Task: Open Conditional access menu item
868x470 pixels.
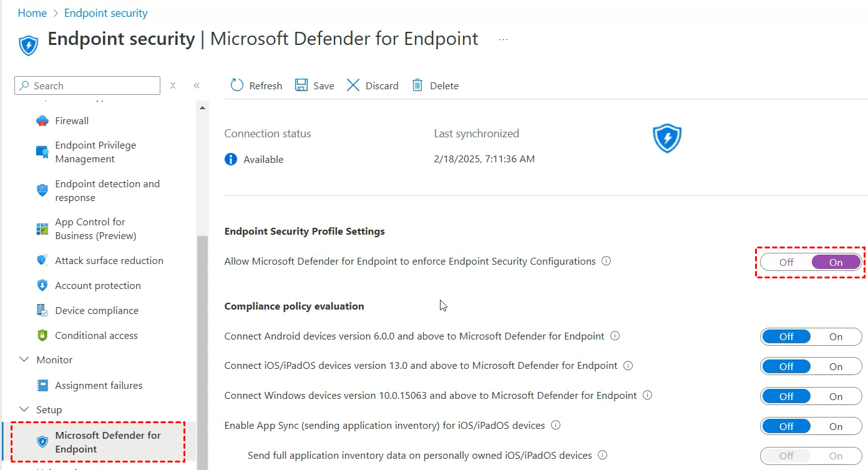Action: tap(96, 335)
